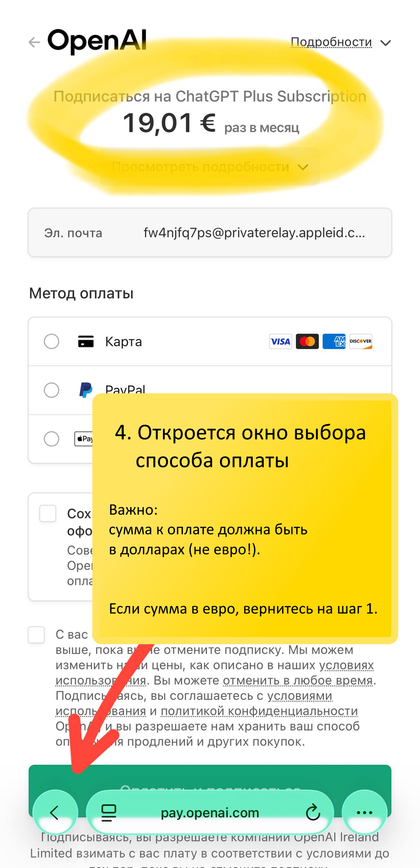Expand Просмотреть подробности section
Viewport: 420px width, 868px height.
pos(210,167)
